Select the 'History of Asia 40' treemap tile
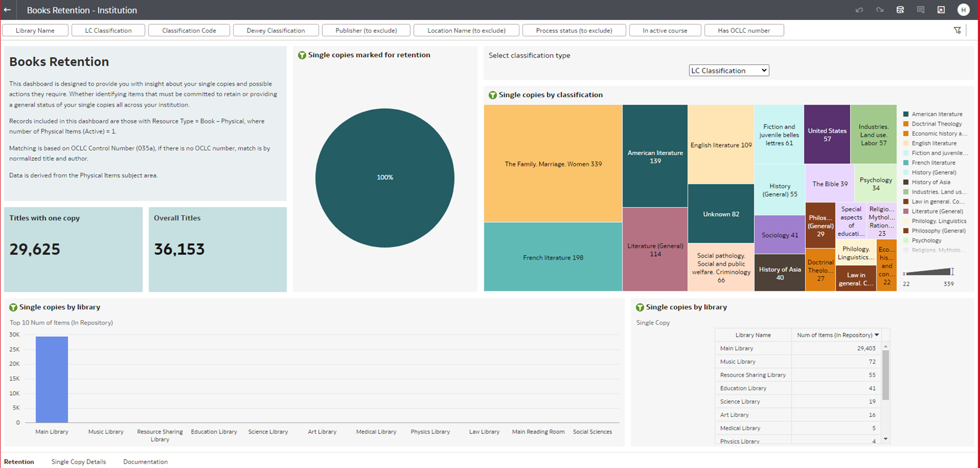 pos(780,273)
